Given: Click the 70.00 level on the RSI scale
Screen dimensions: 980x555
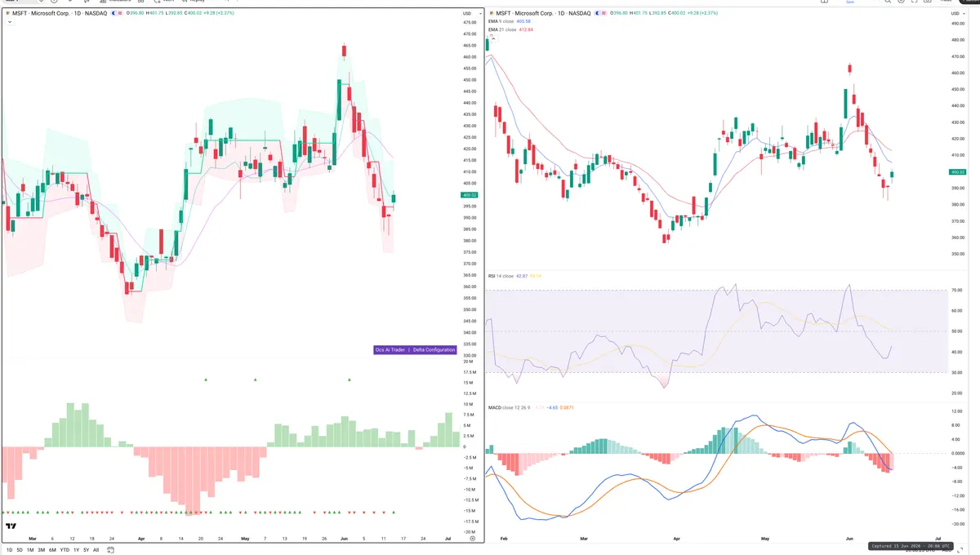Looking at the screenshot, I should click(958, 290).
